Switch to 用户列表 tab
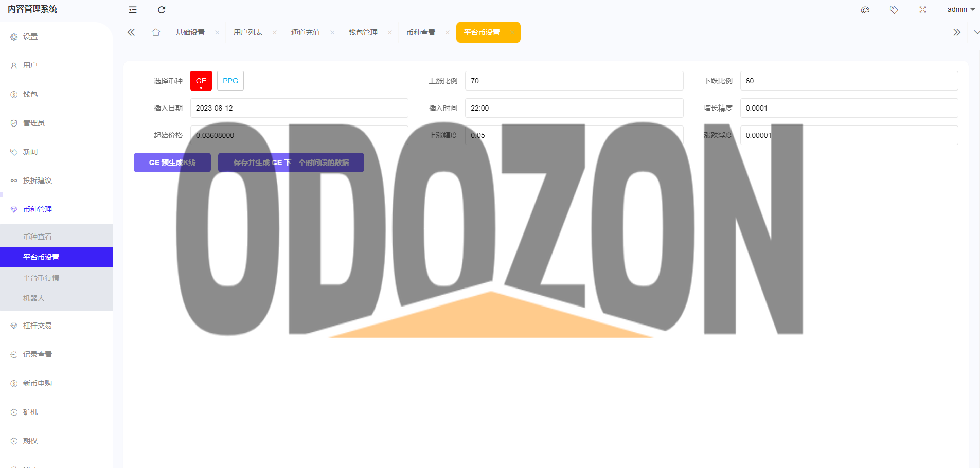The height and width of the screenshot is (468, 980). coord(248,32)
